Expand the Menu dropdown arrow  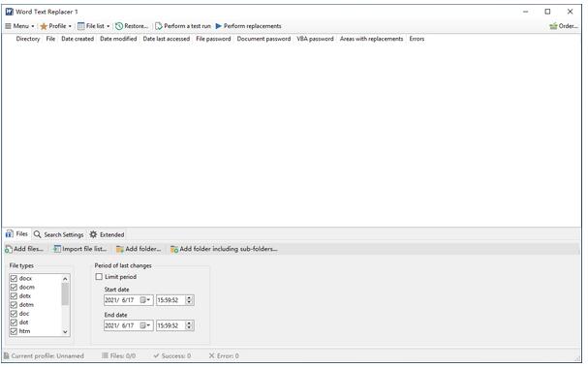click(x=33, y=26)
